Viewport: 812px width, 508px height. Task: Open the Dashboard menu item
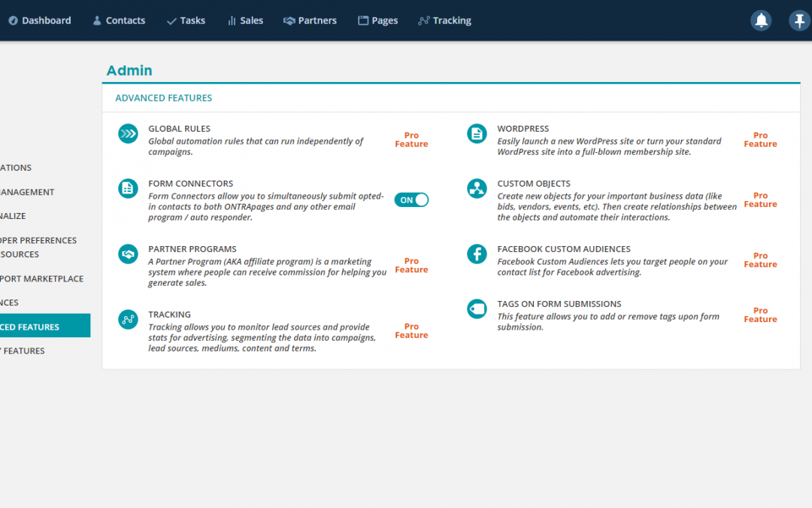click(40, 20)
